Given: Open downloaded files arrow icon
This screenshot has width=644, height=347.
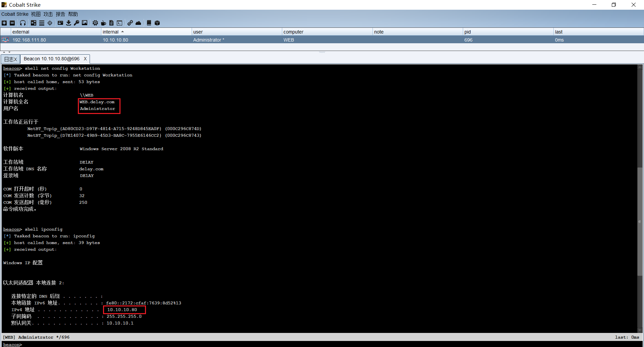Looking at the screenshot, I should click(x=68, y=23).
